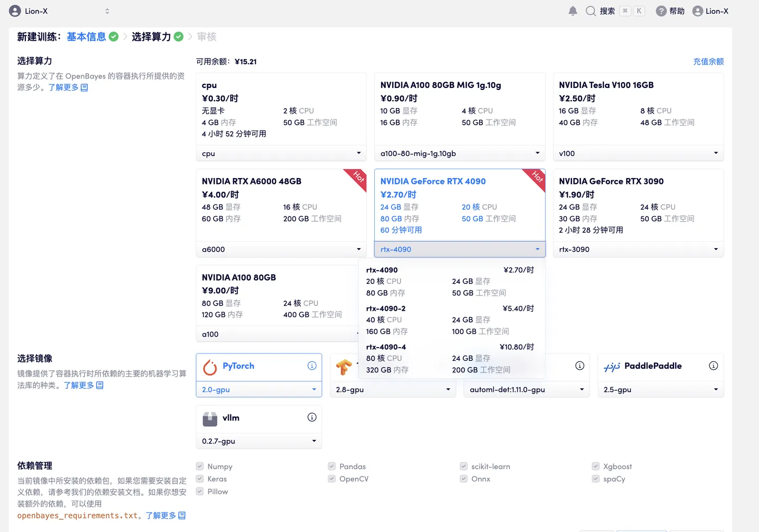
Task: Click the 充值余额 link
Action: 708,61
